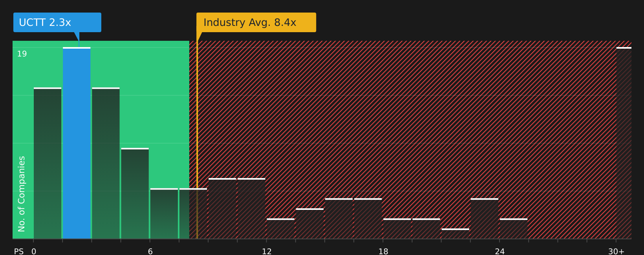Select the bar ending at the PS 6 tick
Viewport: 644px width, 255px height.
135,193
